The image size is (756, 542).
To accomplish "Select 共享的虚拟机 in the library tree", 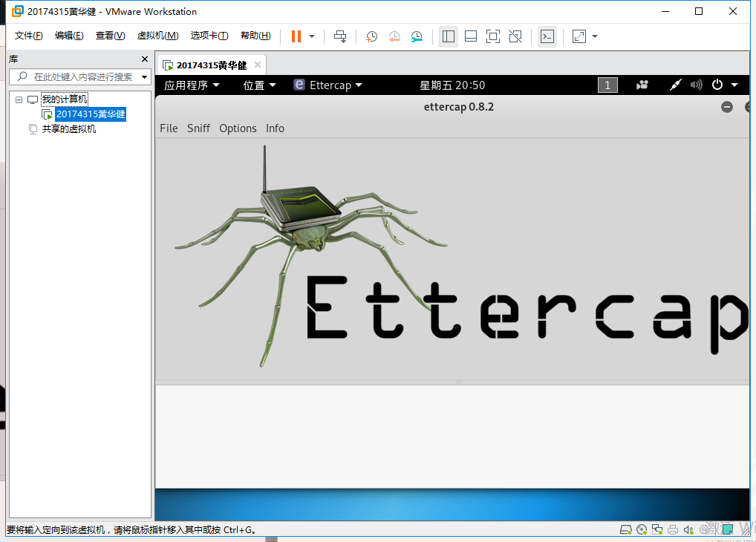I will point(68,128).
